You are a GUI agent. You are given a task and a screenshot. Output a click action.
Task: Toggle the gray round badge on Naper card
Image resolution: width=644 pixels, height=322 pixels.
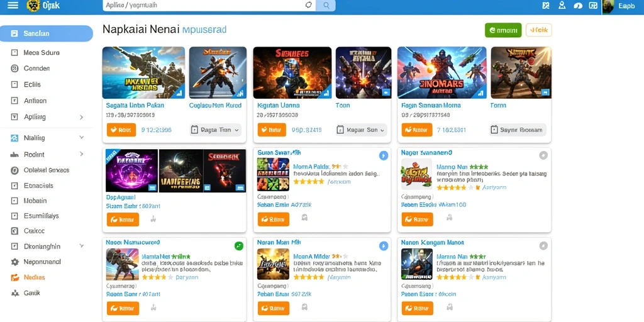[x=543, y=155]
